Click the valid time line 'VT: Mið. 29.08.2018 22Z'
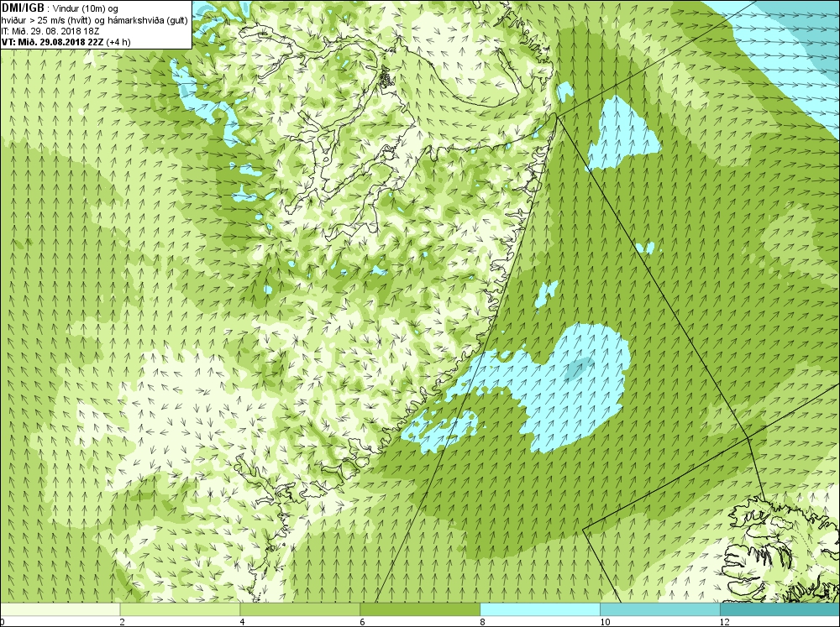The image size is (840, 627). coord(54,42)
